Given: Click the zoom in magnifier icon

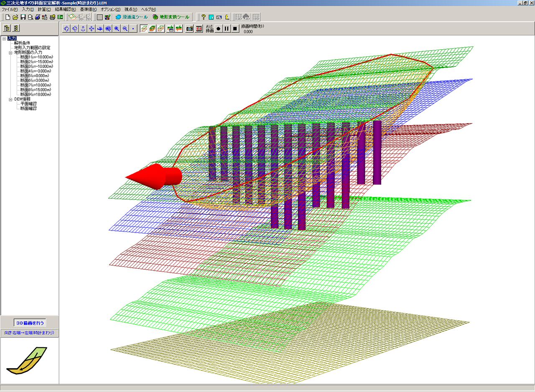Looking at the screenshot, I should (116, 28).
